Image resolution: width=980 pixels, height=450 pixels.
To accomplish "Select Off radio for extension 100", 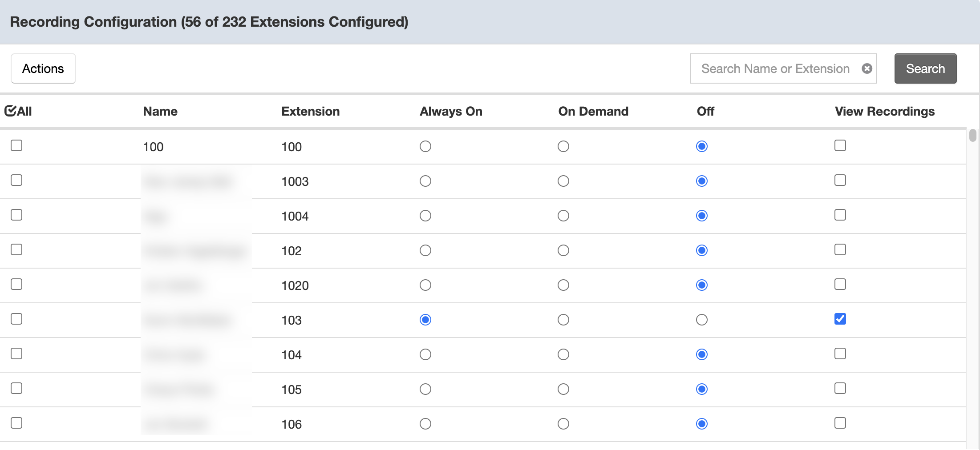I will 702,146.
